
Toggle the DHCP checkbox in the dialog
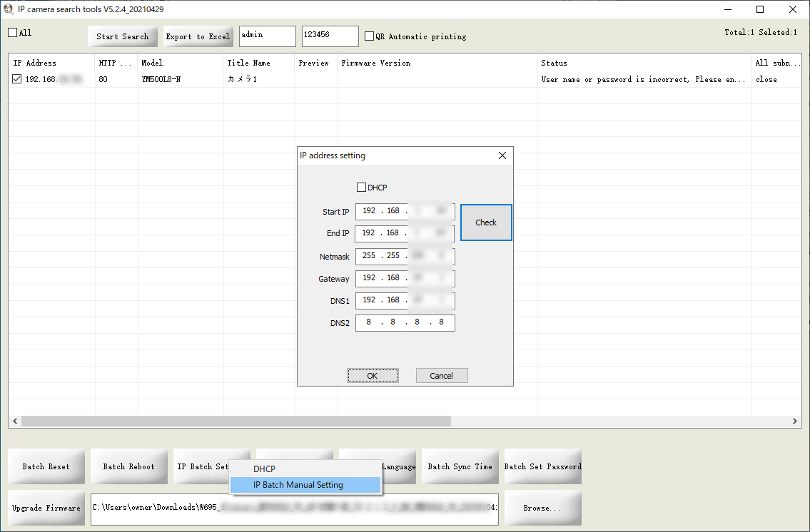(x=362, y=188)
